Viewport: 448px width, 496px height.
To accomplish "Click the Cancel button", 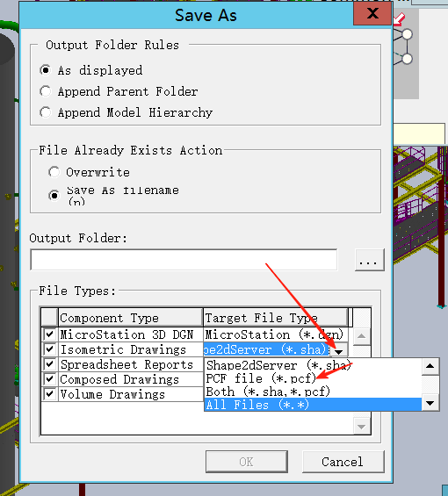I will click(x=343, y=462).
